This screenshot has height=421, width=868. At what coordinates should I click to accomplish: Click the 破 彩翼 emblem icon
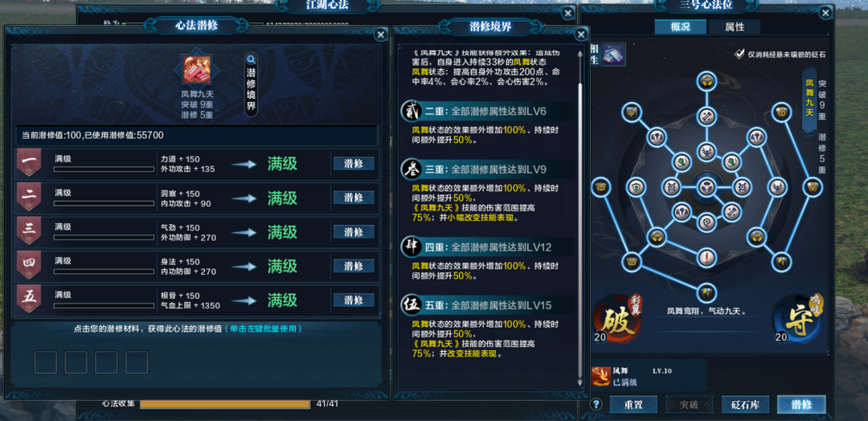[x=618, y=321]
